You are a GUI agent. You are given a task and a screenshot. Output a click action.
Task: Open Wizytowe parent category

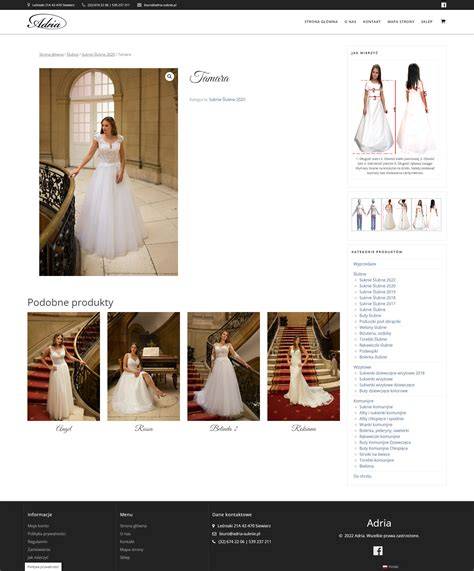(x=362, y=367)
